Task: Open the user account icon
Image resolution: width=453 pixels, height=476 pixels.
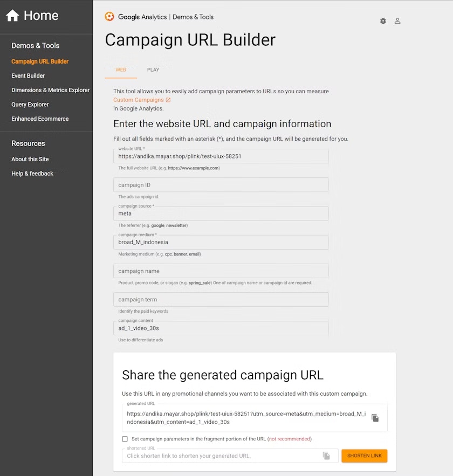Action: click(x=397, y=21)
